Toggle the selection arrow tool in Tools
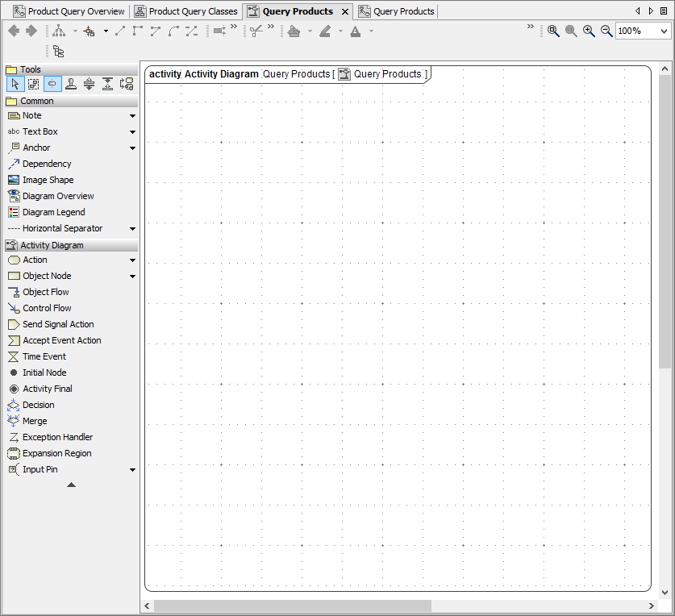Screen dimensions: 675x616 [x=15, y=83]
